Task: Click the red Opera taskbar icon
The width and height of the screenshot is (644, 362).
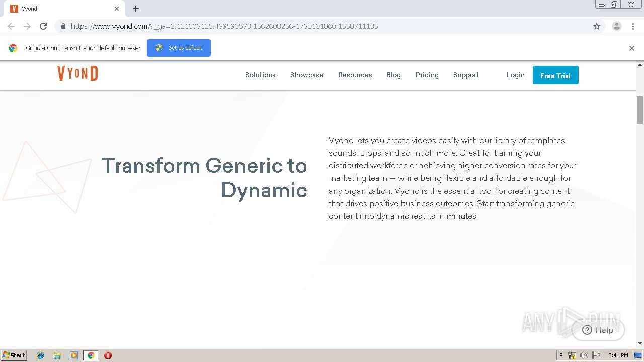Action: (108, 355)
